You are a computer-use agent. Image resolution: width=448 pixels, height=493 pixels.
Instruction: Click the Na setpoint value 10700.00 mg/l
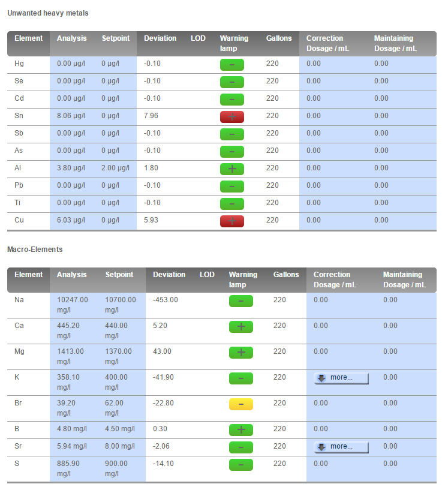(x=121, y=305)
